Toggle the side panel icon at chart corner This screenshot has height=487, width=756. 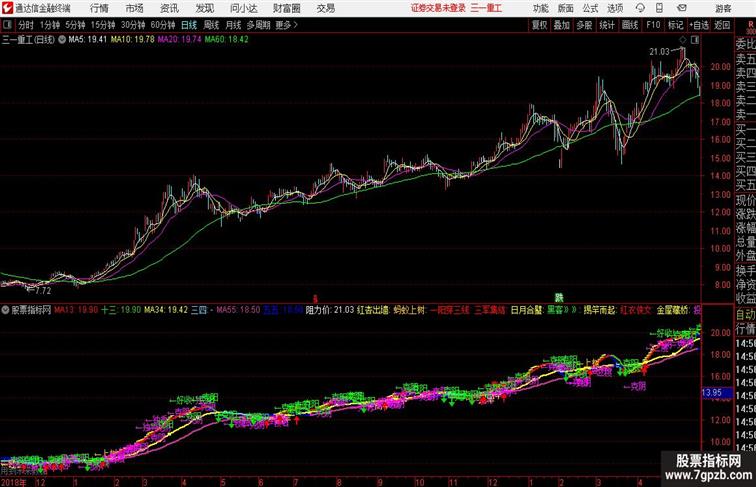[x=695, y=40]
